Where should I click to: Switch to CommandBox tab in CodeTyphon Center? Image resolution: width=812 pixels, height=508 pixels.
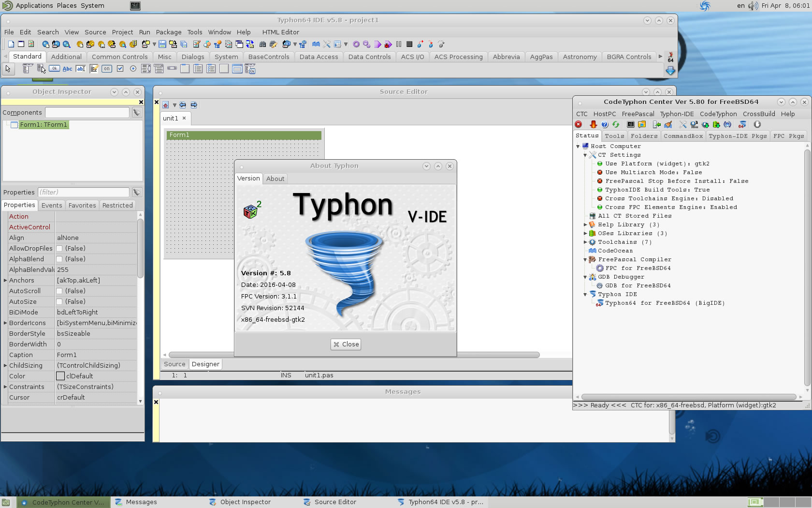[683, 136]
